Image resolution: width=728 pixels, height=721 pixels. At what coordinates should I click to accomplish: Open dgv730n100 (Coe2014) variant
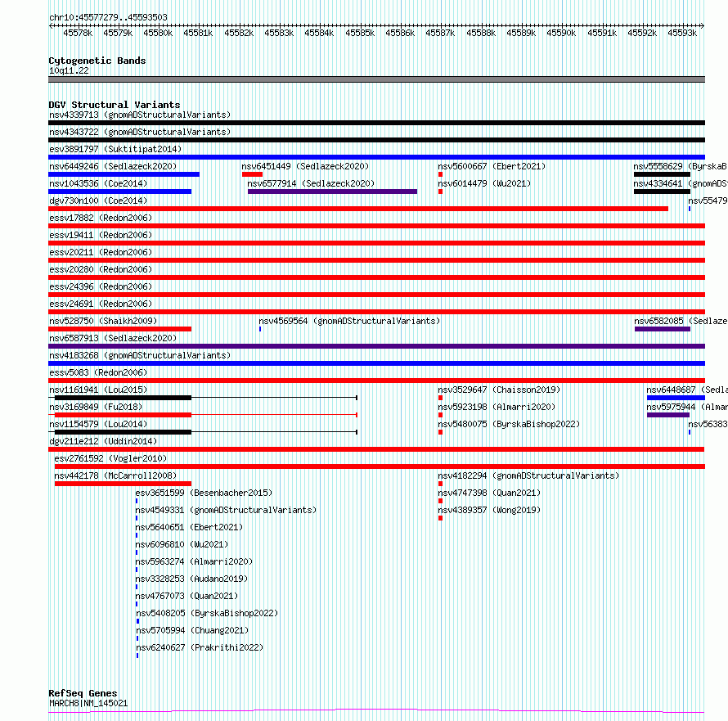98,201
